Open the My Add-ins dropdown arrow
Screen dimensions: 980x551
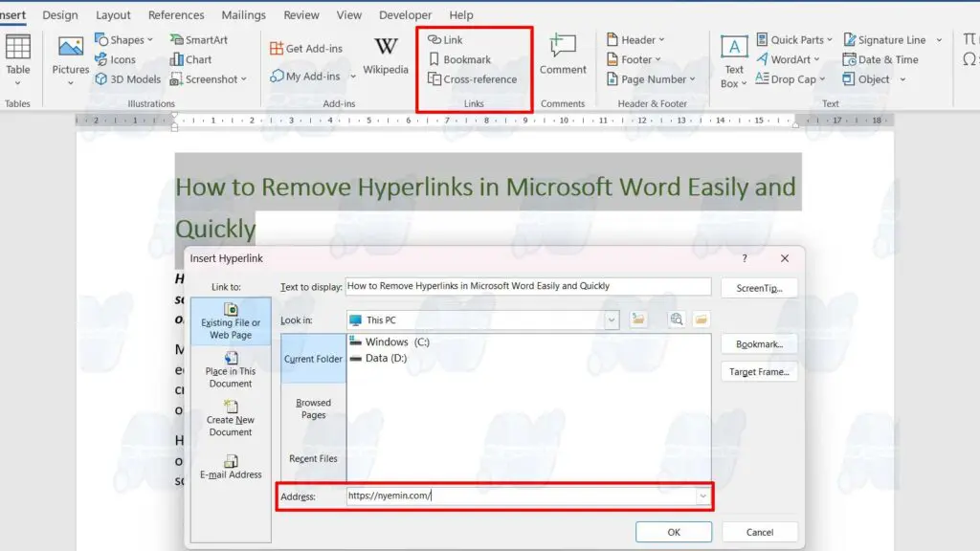coord(353,77)
